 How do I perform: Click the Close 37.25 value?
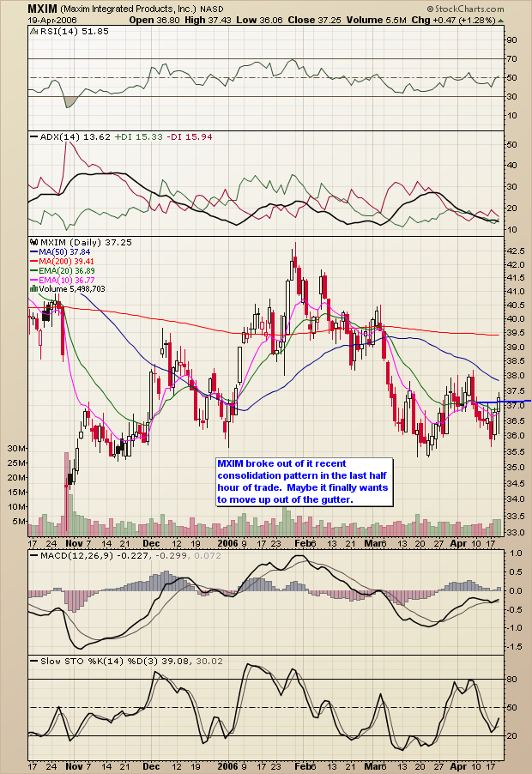pos(315,21)
